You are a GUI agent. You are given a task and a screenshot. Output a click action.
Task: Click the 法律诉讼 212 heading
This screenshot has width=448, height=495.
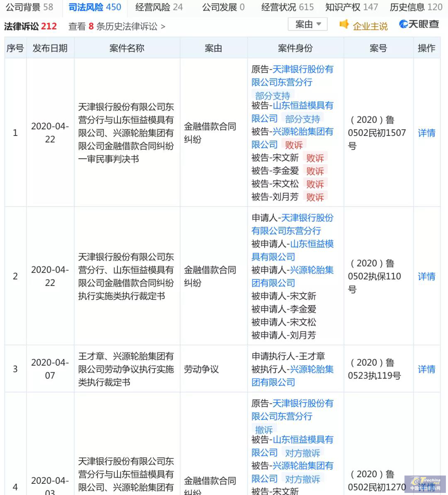pos(30,27)
